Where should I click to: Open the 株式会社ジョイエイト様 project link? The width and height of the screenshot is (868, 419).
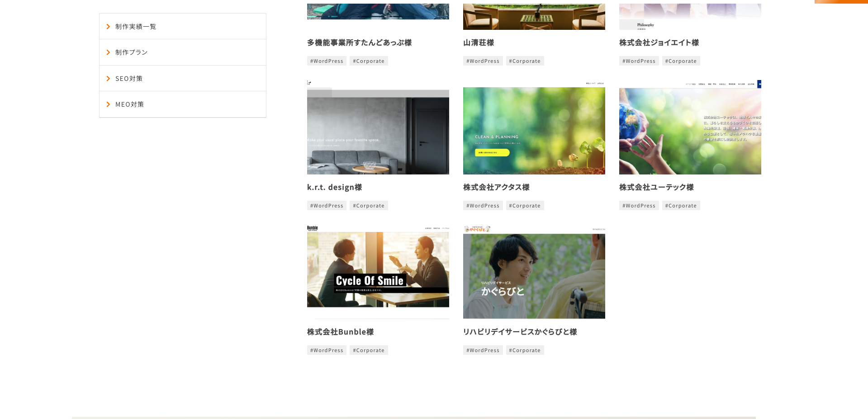[x=659, y=42]
